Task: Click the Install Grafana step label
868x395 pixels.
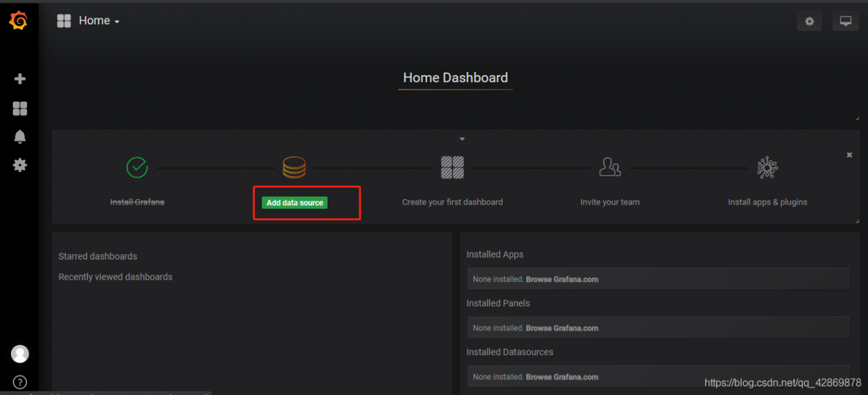Action: [137, 202]
